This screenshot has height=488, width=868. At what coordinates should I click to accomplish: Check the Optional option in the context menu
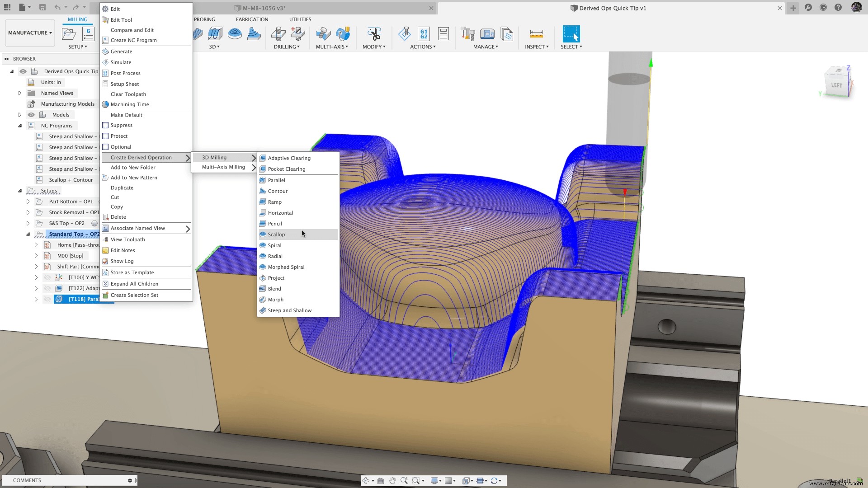[x=105, y=147]
